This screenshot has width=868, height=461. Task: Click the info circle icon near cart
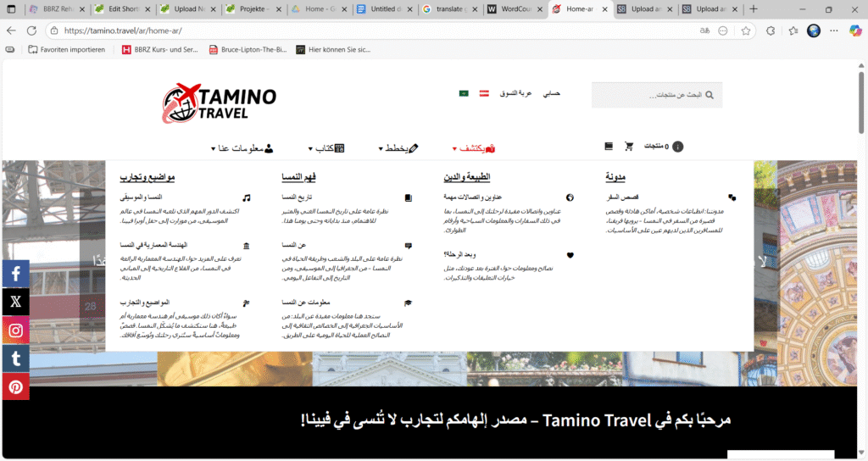[x=677, y=147]
